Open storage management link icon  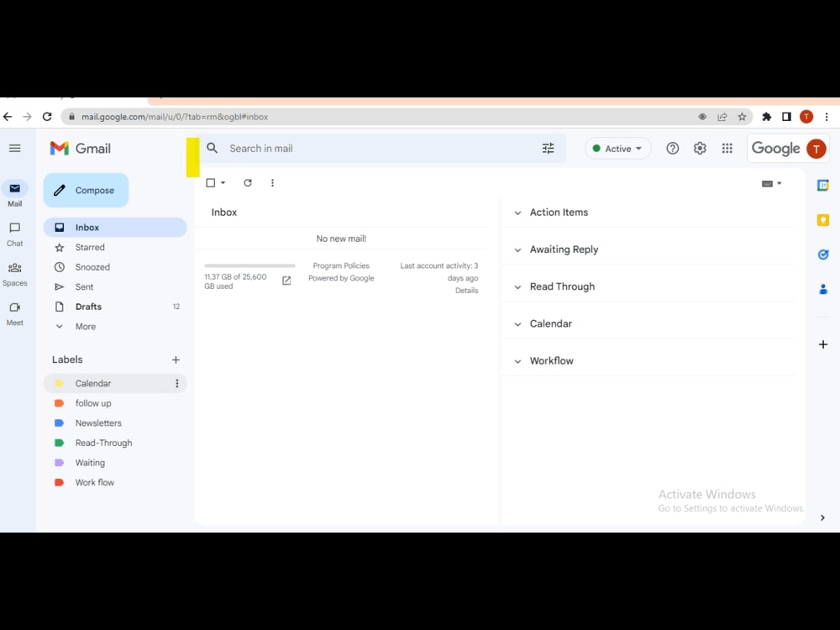click(286, 281)
